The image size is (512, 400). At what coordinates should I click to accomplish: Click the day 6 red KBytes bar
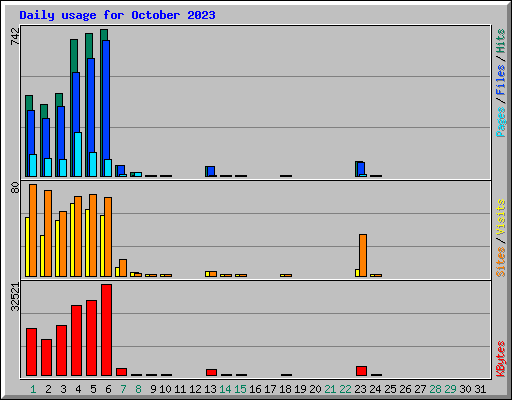[106, 330]
